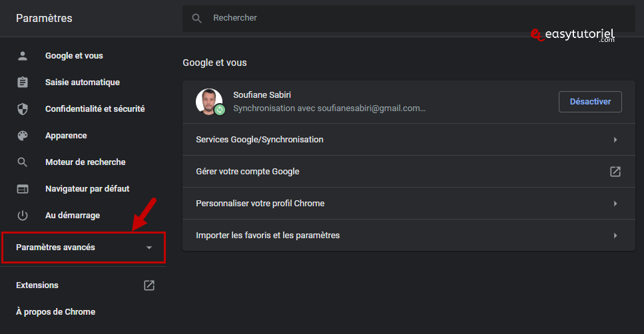Click the green sync badge on the avatar

[220, 110]
